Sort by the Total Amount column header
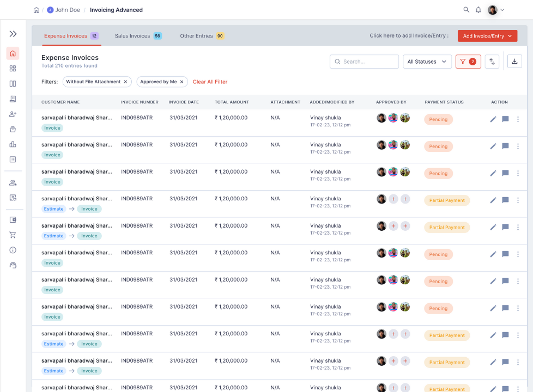Screen dimensions: 533x392 point(232,102)
